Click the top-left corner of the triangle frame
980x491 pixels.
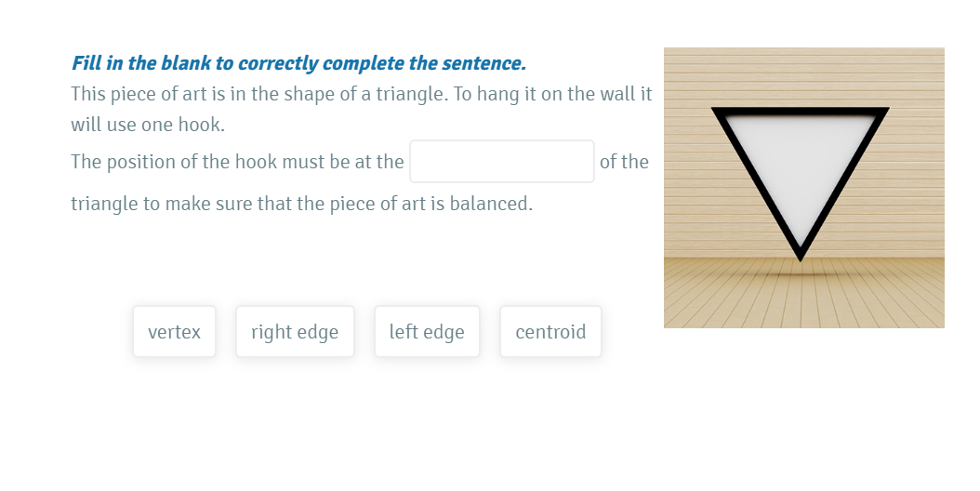(x=716, y=111)
